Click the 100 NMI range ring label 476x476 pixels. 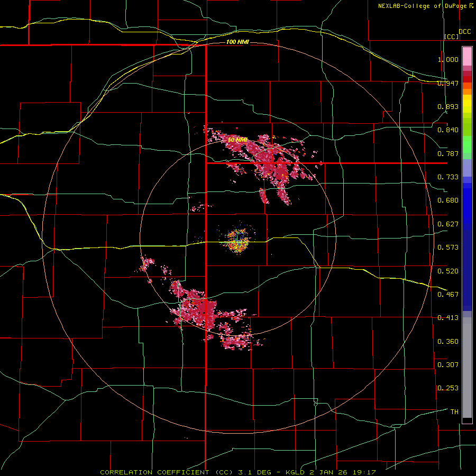[237, 42]
